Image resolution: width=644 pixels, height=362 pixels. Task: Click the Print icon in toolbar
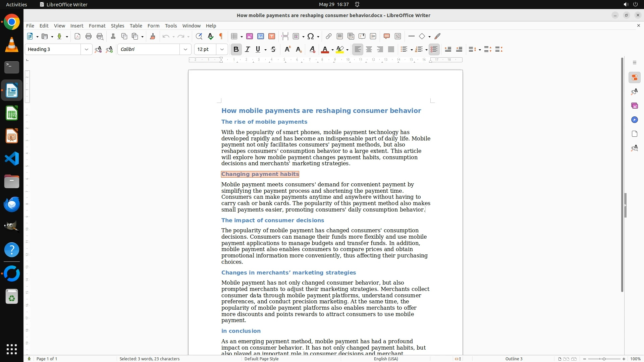[x=89, y=36]
